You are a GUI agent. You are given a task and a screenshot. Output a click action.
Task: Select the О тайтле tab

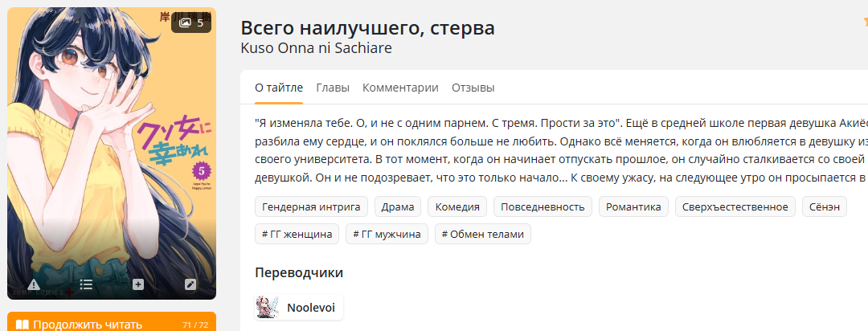(279, 88)
